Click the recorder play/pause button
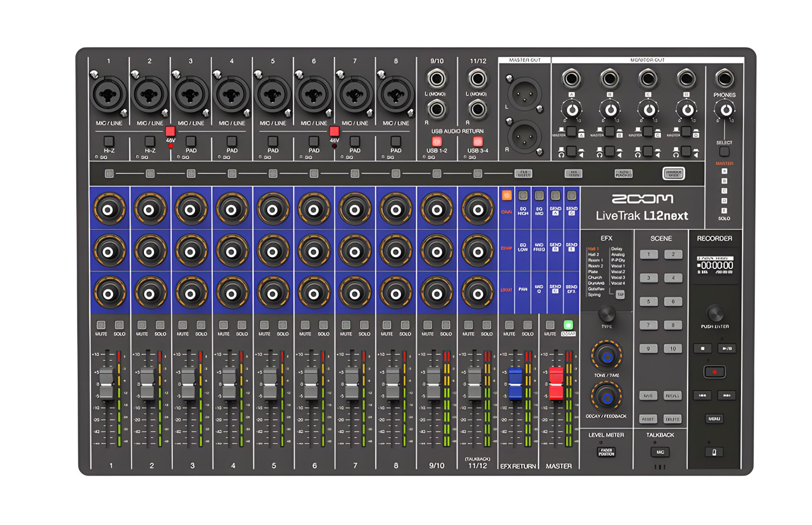Viewport: 812px width, 525px height. tap(727, 348)
